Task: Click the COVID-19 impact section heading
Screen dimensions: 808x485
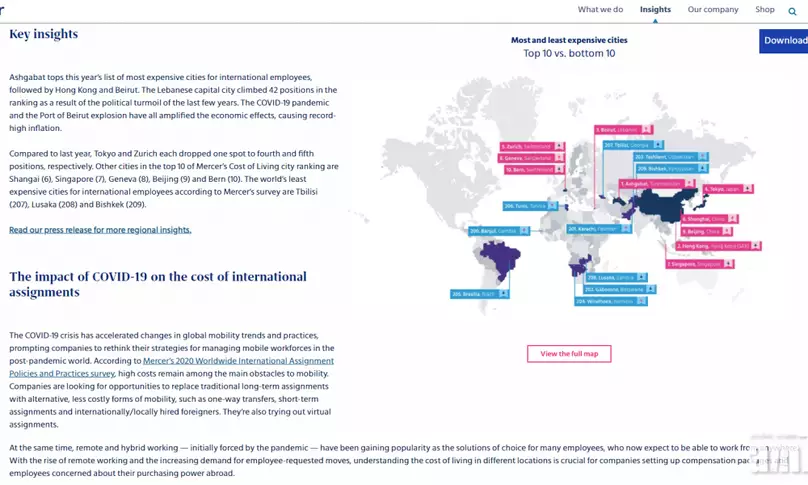Action: [158, 284]
